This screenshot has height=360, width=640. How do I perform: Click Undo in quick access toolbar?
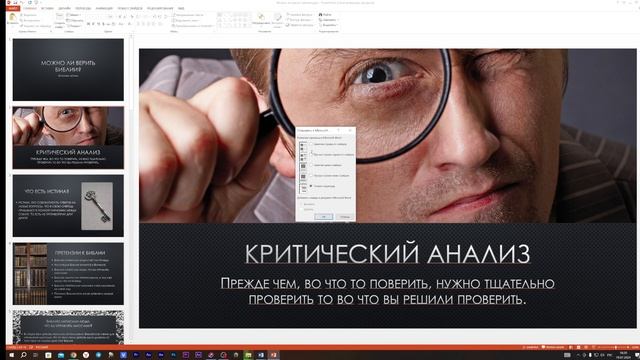click(22, 2)
